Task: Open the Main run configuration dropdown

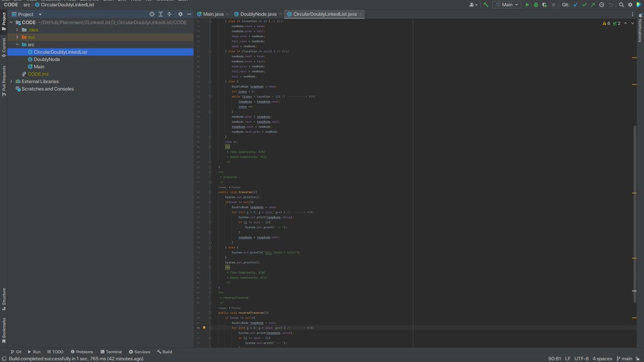Action: tap(508, 4)
